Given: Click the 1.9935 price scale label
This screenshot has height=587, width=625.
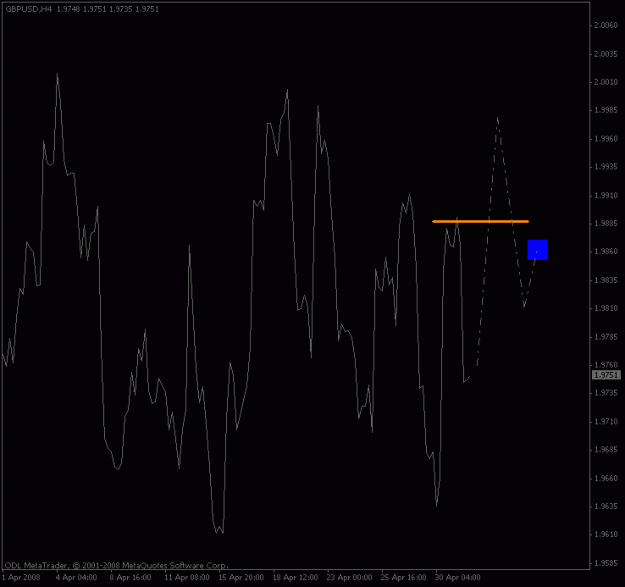Looking at the screenshot, I should (x=606, y=167).
